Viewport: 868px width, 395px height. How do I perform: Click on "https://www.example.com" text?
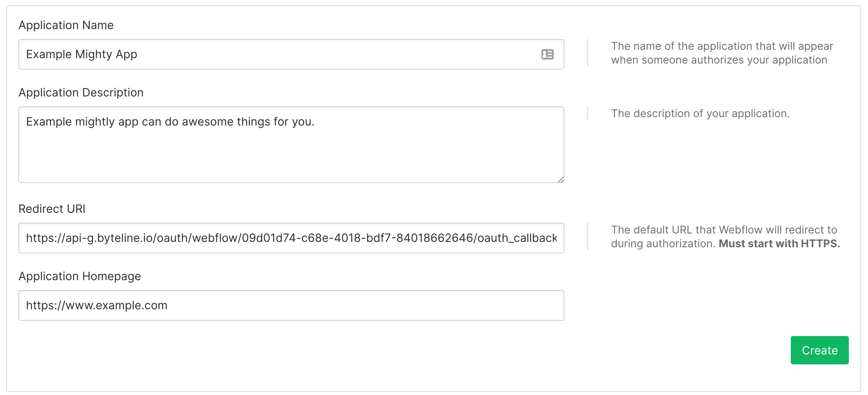tap(96, 305)
